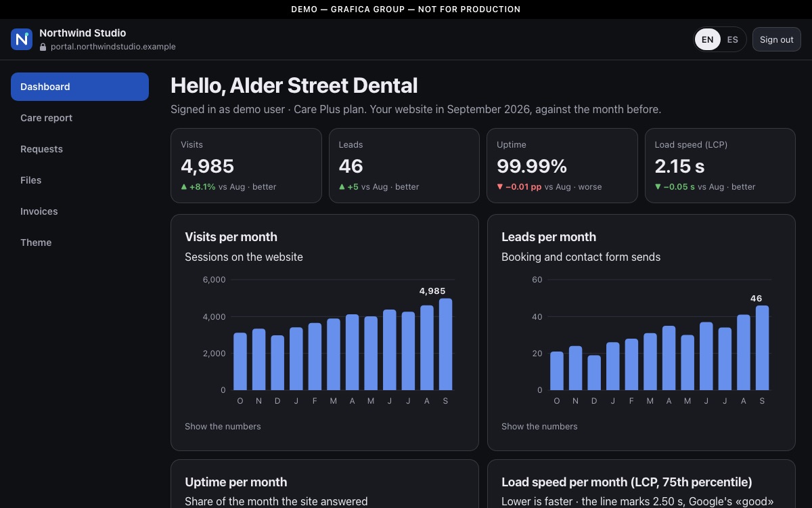
Task: Click the Visits per month chart title
Action: pyautogui.click(x=231, y=237)
